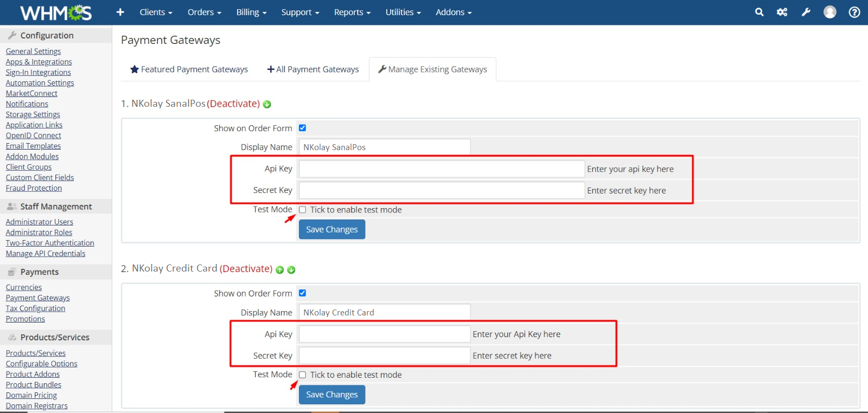Screen dimensions: 868x413
Task: Switch to All Payment Gateways tab
Action: [x=313, y=69]
